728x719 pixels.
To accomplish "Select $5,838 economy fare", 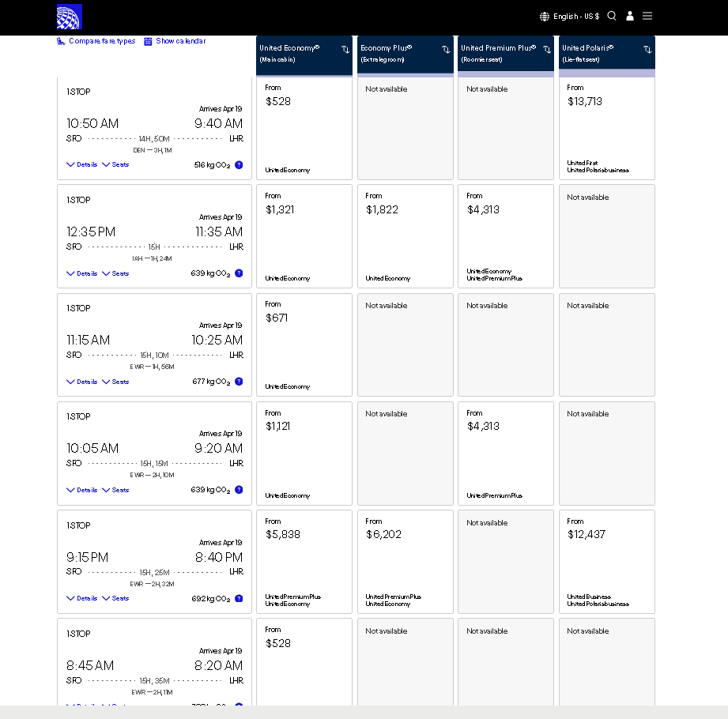I will pyautogui.click(x=304, y=562).
